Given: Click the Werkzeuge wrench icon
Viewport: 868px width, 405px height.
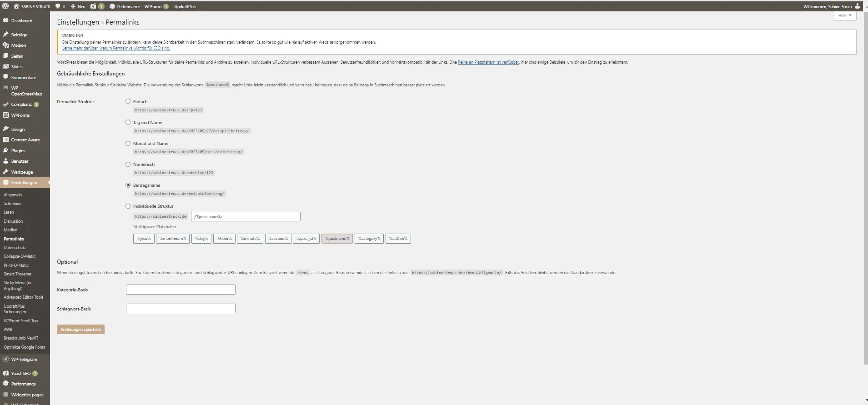Looking at the screenshot, I should click(6, 172).
